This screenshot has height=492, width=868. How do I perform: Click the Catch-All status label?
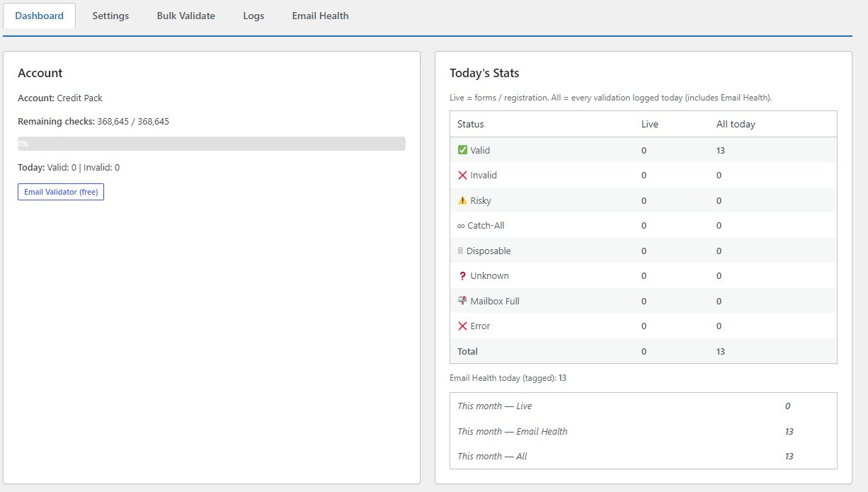(486, 226)
